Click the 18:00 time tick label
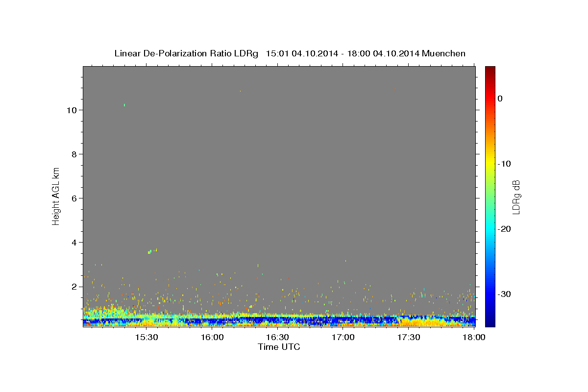Viewport: 588px width, 392px height. click(474, 338)
